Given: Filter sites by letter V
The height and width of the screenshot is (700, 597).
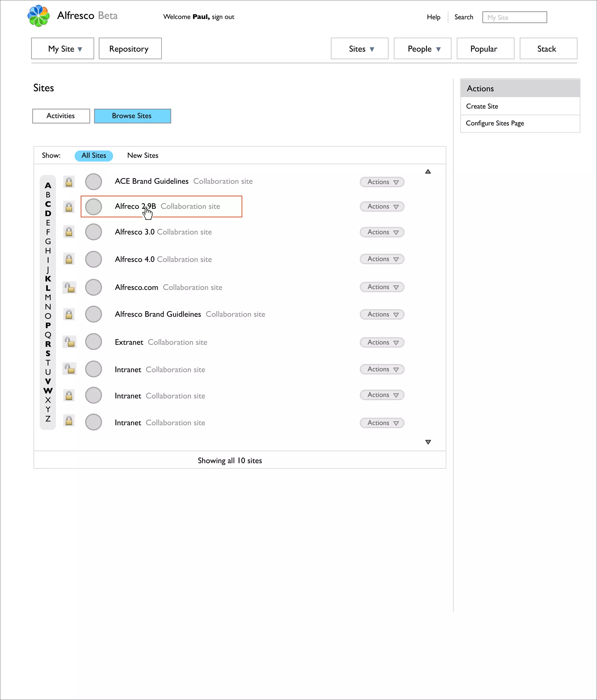Looking at the screenshot, I should [48, 381].
